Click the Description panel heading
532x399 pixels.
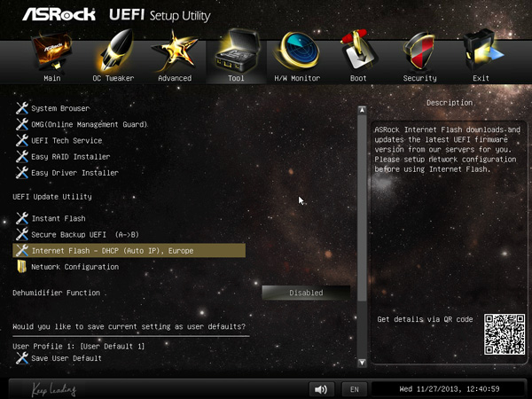pos(450,103)
